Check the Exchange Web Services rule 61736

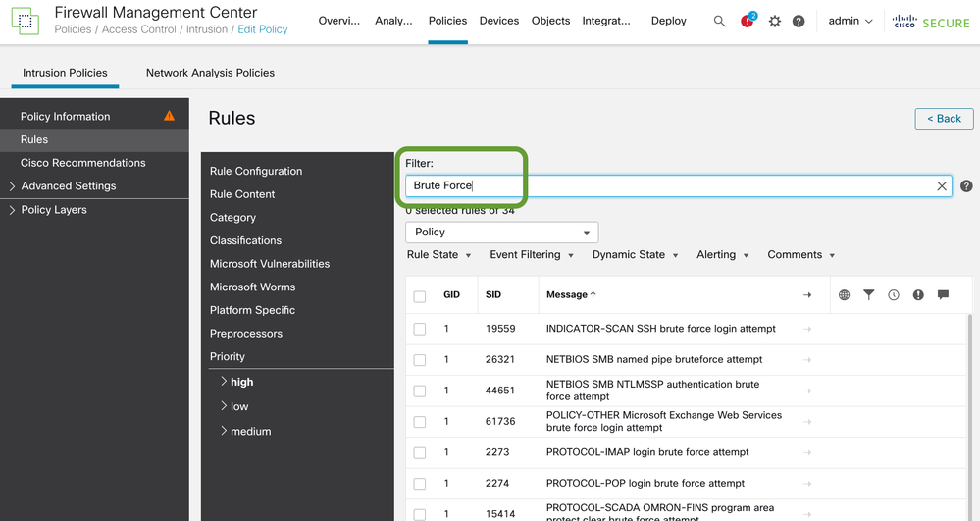(420, 422)
